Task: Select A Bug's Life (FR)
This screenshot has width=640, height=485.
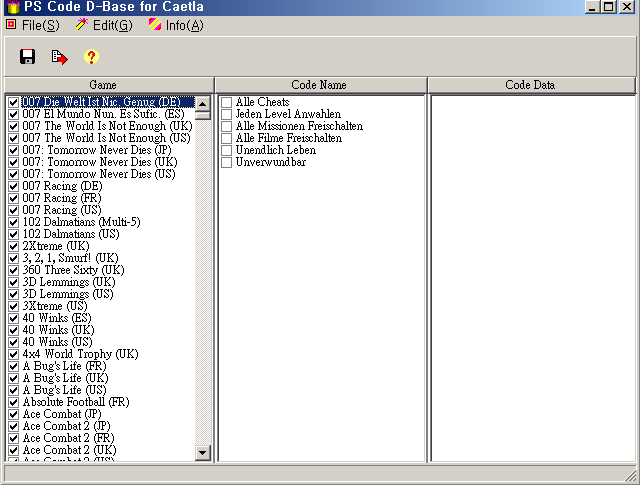Action: [x=64, y=366]
